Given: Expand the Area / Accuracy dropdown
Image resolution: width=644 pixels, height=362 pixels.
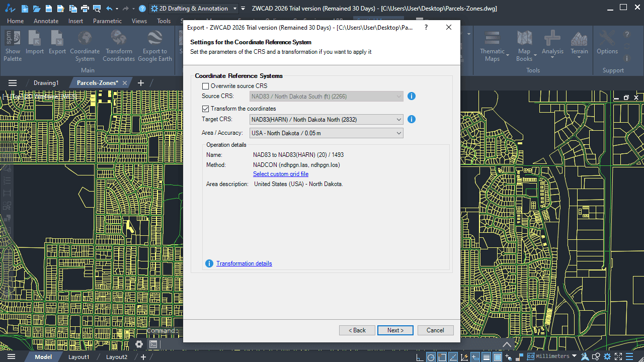Looking at the screenshot, I should pyautogui.click(x=327, y=133).
